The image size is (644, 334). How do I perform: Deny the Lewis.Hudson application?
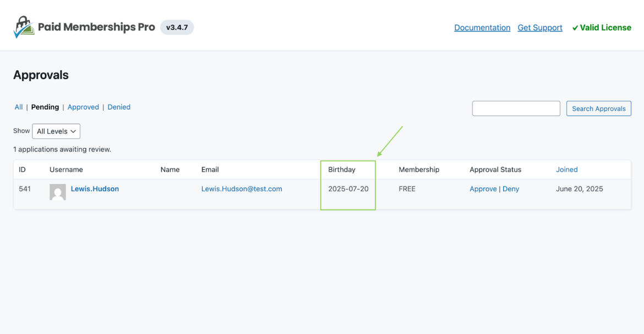click(x=511, y=189)
